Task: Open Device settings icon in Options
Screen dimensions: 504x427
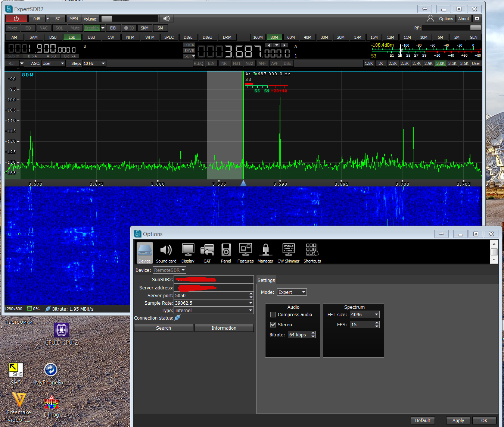Action: pos(144,253)
